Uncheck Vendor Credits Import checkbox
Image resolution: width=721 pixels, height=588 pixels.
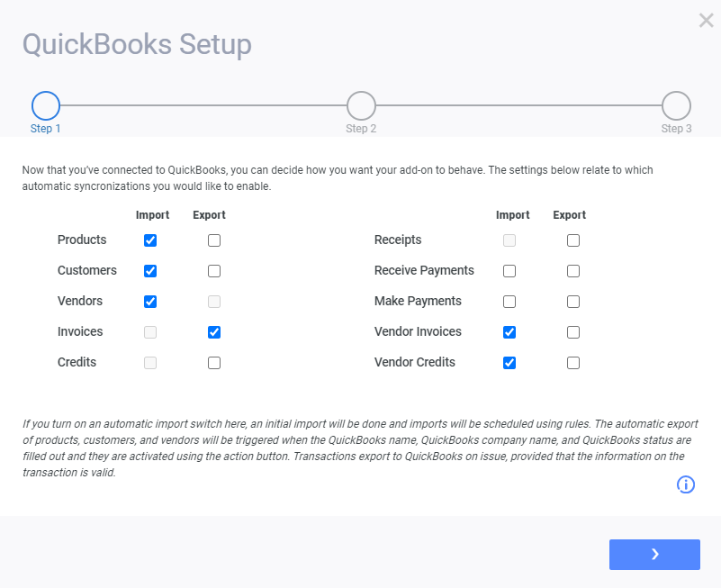pyautogui.click(x=509, y=363)
